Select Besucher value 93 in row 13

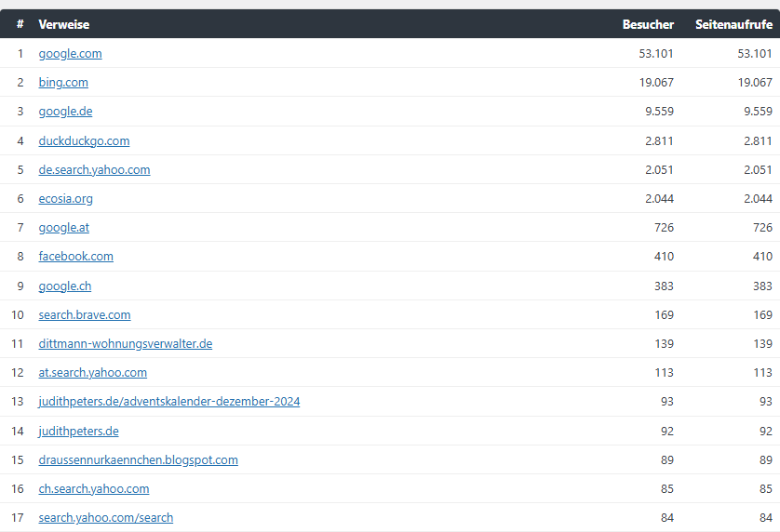coord(667,402)
